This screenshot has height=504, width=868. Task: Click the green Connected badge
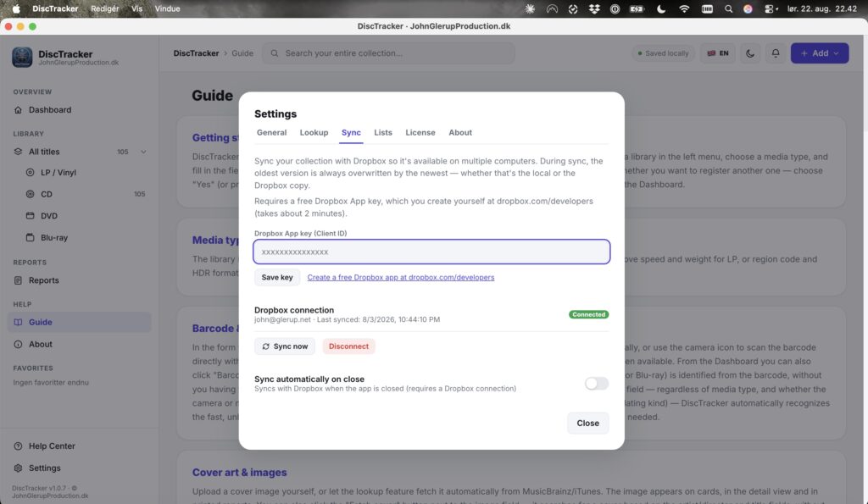click(588, 314)
